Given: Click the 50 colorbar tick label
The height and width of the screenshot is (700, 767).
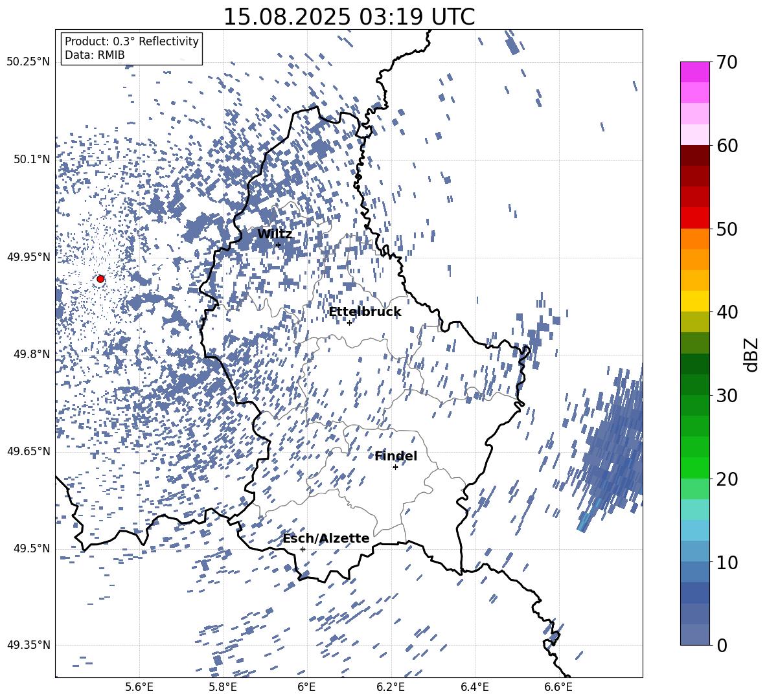Looking at the screenshot, I should (x=727, y=229).
